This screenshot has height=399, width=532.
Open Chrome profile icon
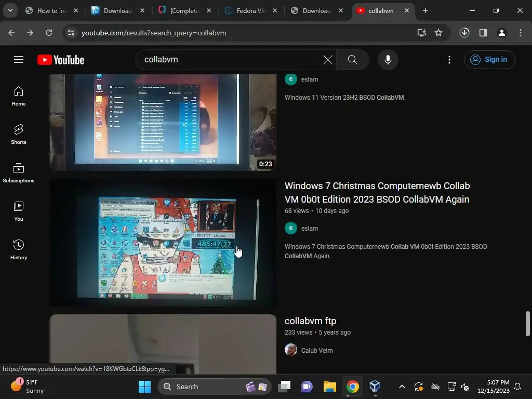502,33
